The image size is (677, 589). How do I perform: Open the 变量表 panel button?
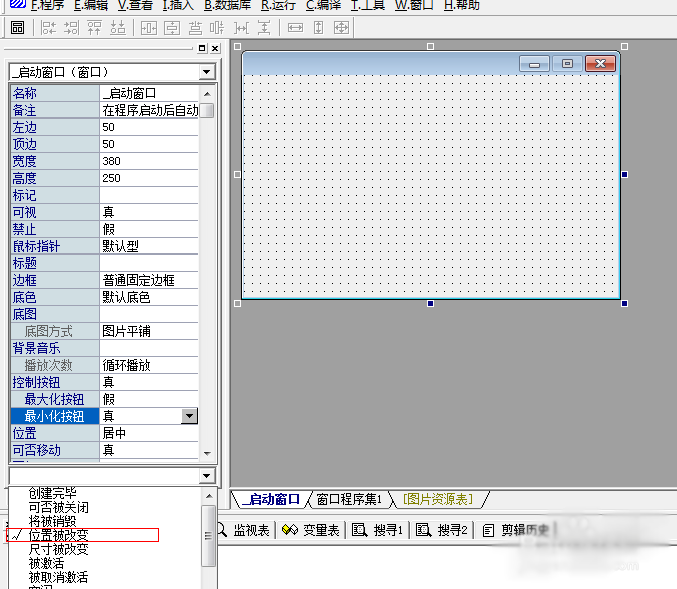click(312, 530)
